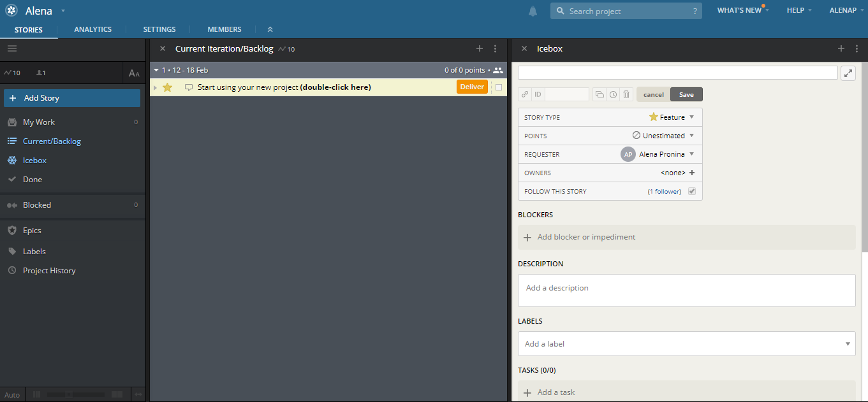Open the notifications bell
The height and width of the screenshot is (402, 868).
click(x=533, y=11)
